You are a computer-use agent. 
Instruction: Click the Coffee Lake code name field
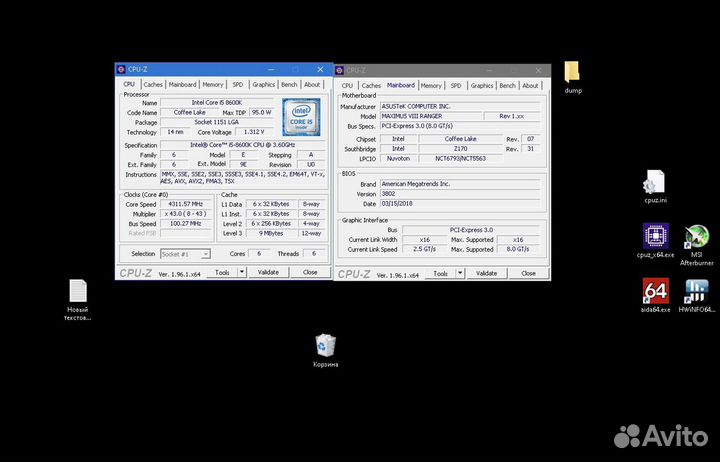pos(189,112)
